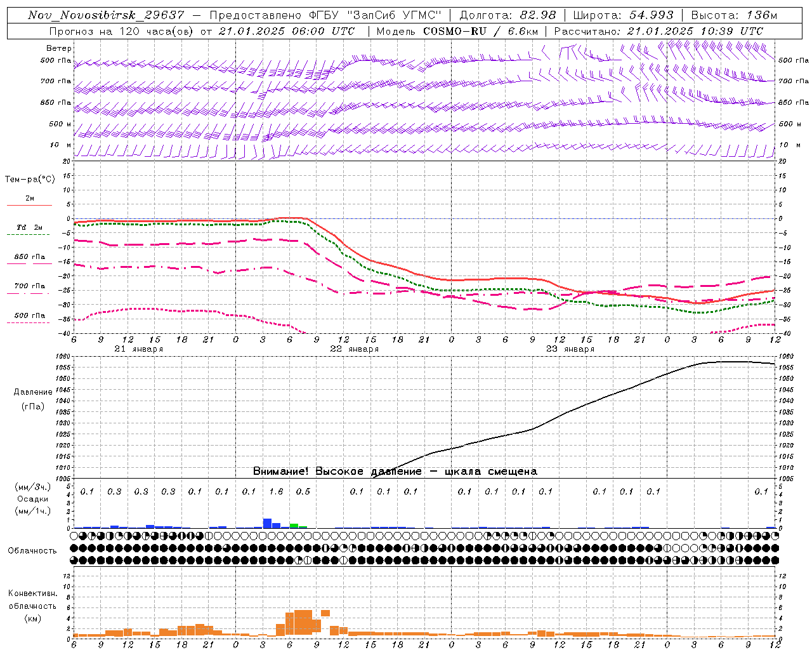Image resolution: width=812 pixels, height=650 pixels.
Task: Click 'Рассчитано: 21.01.2025 10:39 UTC' timestamp
Action: [x=658, y=31]
